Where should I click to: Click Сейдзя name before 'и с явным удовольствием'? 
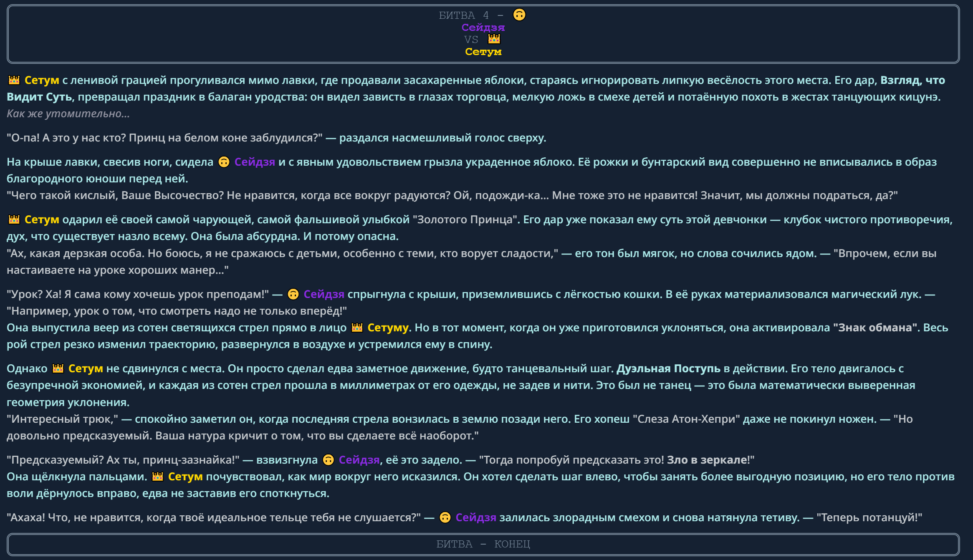(255, 162)
